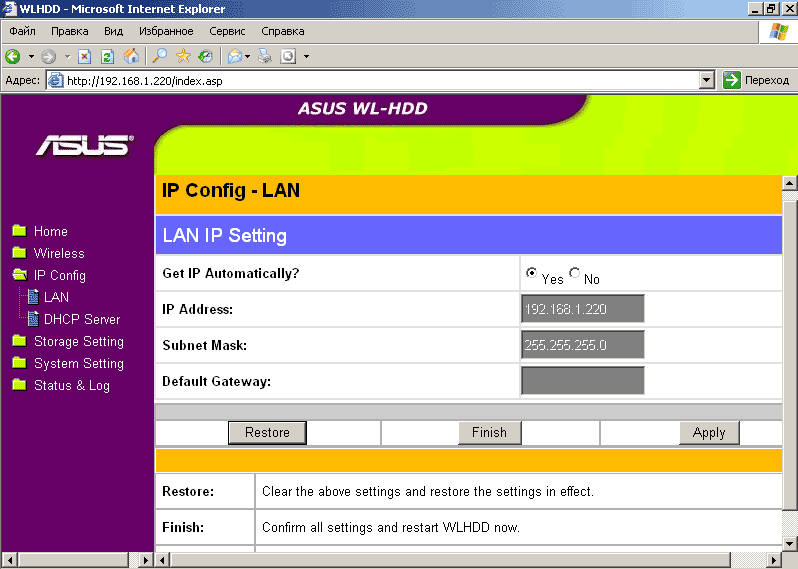Click the Restore button
The image size is (798, 569).
click(267, 433)
